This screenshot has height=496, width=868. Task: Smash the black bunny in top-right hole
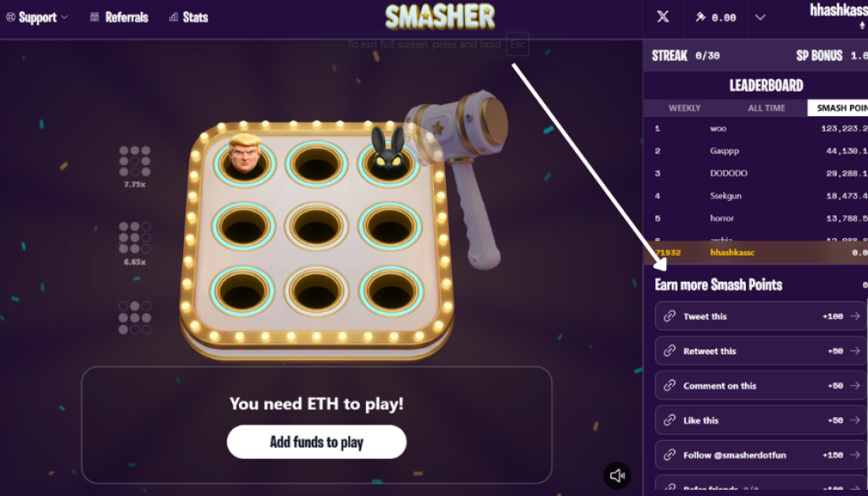tap(388, 150)
